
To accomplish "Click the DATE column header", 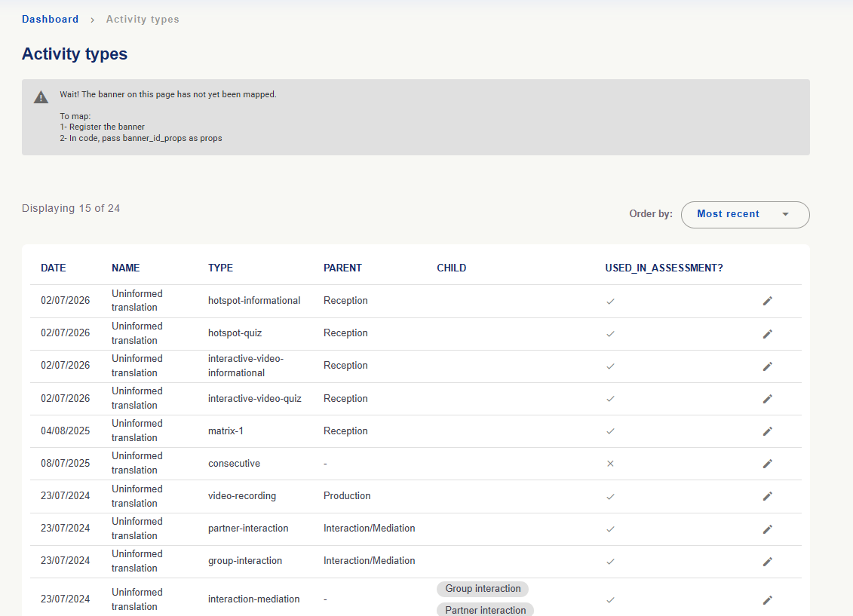I will (54, 268).
